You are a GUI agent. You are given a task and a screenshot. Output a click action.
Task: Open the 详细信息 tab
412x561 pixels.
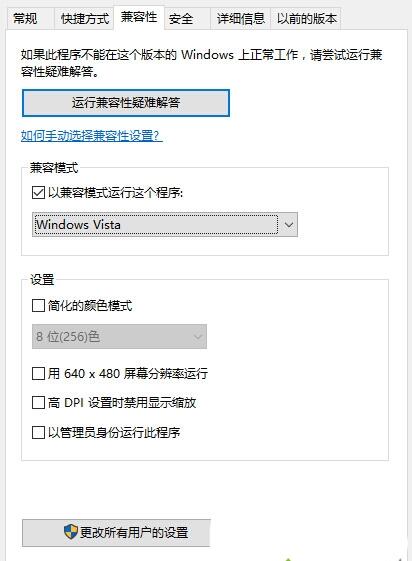[240, 19]
